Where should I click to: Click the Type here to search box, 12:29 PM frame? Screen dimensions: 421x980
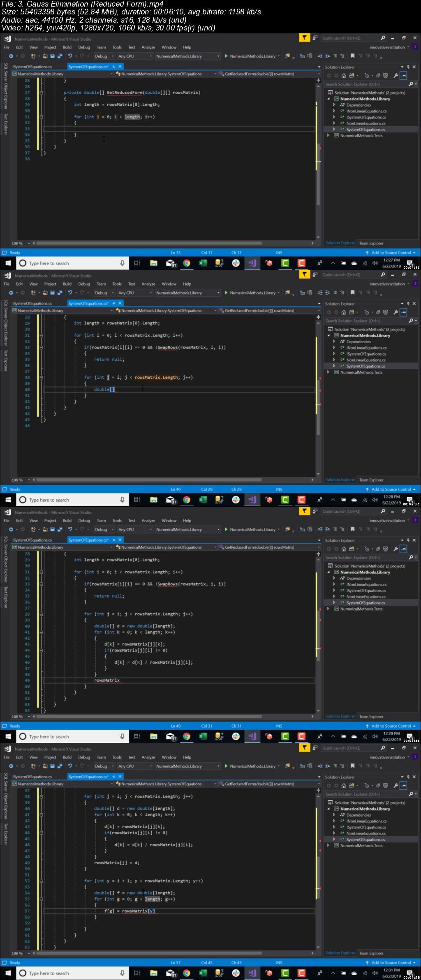[72, 737]
